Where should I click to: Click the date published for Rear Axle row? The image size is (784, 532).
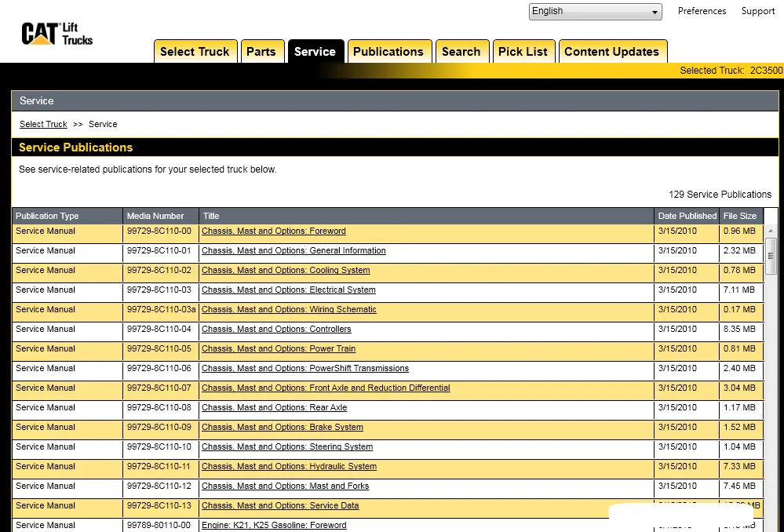pos(677,407)
